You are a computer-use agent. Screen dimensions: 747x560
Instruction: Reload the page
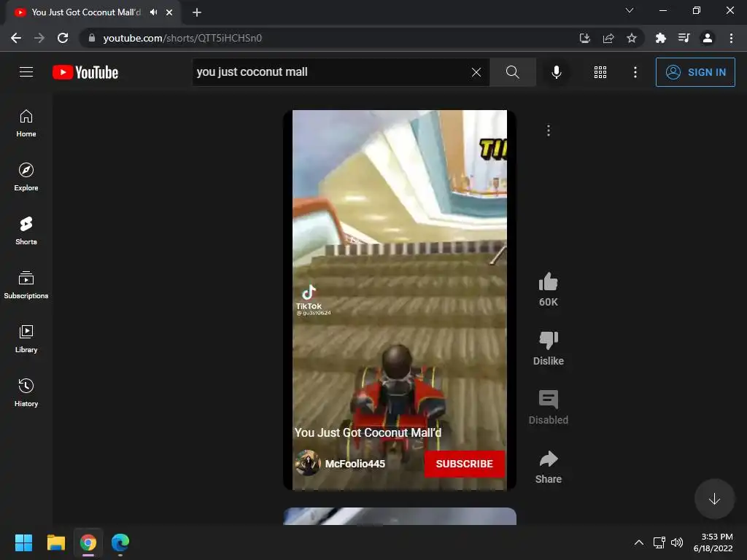(63, 38)
